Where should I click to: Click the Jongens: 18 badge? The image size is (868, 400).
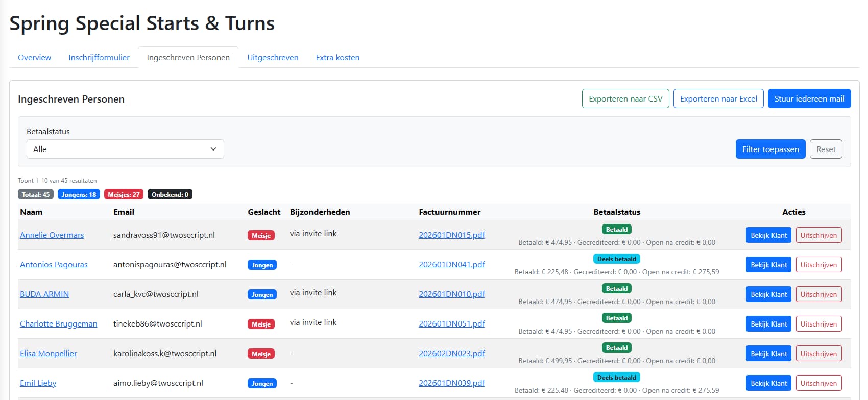click(x=79, y=194)
